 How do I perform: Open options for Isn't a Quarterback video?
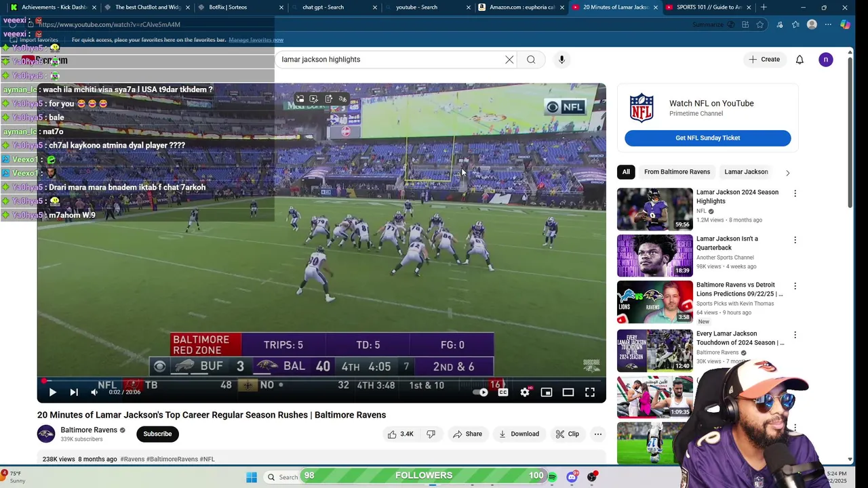795,240
